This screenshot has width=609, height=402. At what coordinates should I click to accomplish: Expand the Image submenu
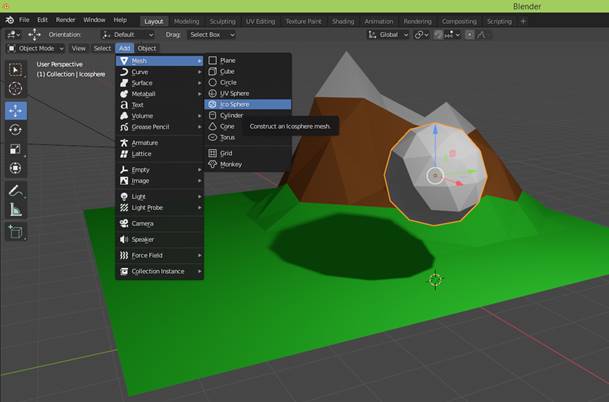(160, 181)
